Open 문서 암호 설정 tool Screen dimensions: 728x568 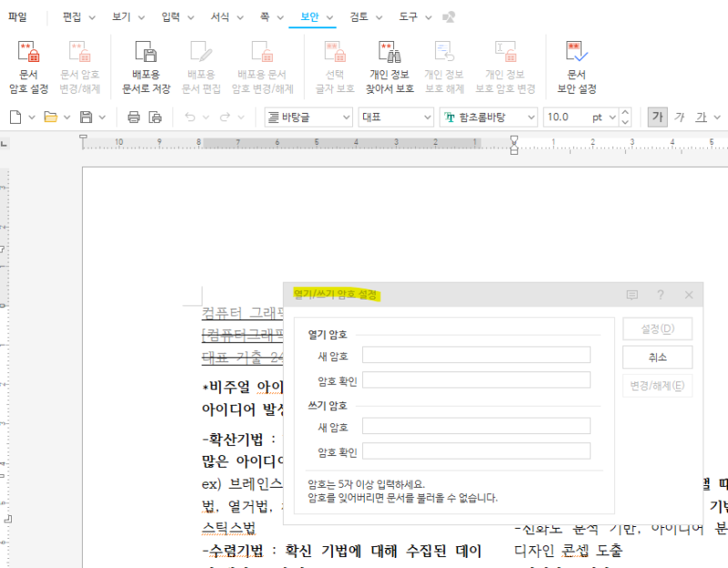click(28, 66)
